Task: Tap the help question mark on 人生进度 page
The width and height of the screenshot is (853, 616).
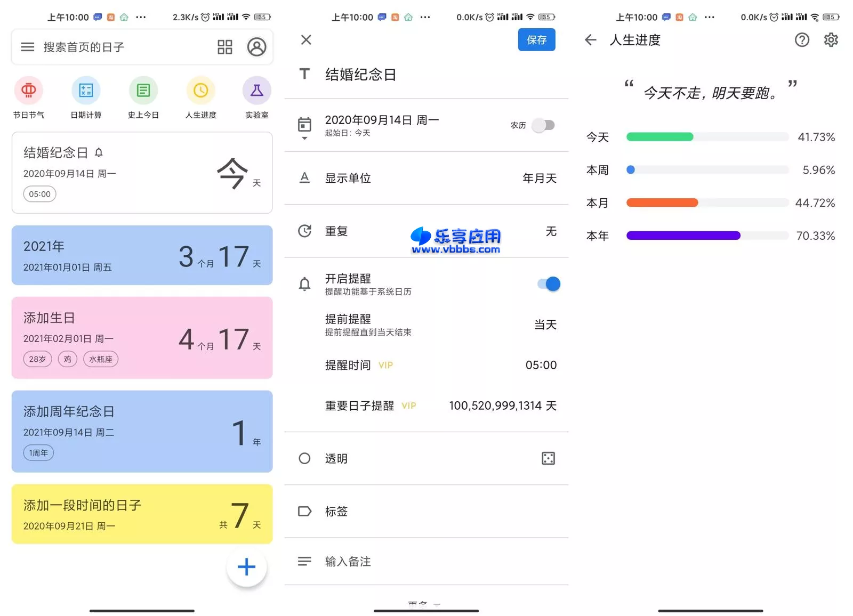Action: [802, 40]
